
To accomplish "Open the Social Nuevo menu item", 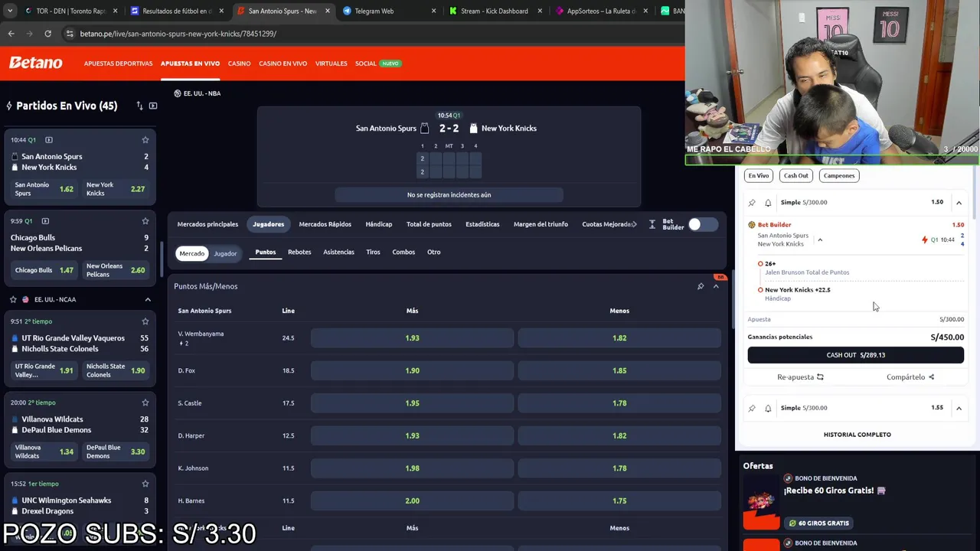I will point(377,64).
